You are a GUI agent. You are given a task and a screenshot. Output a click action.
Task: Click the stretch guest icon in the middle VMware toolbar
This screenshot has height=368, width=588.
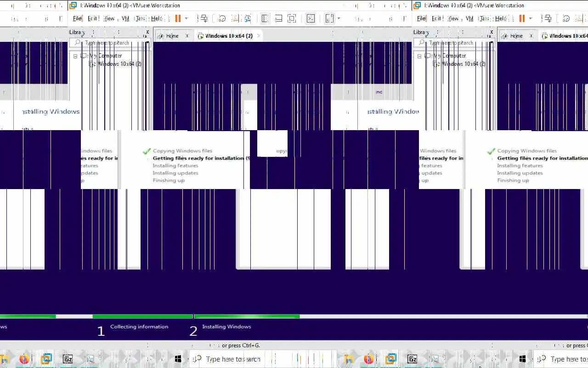point(329,18)
